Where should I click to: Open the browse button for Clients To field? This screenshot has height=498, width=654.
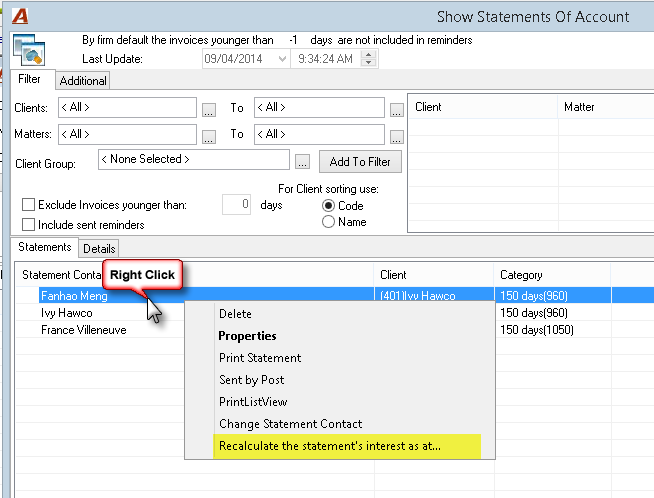pos(396,110)
